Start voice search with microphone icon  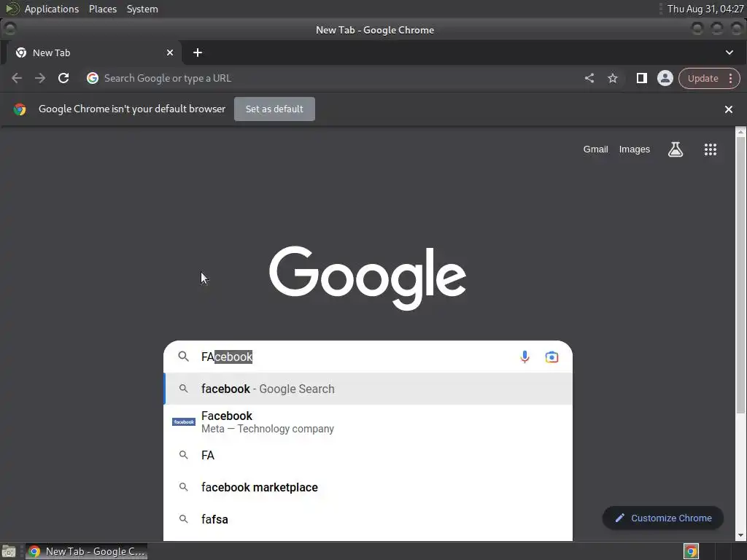pyautogui.click(x=525, y=357)
